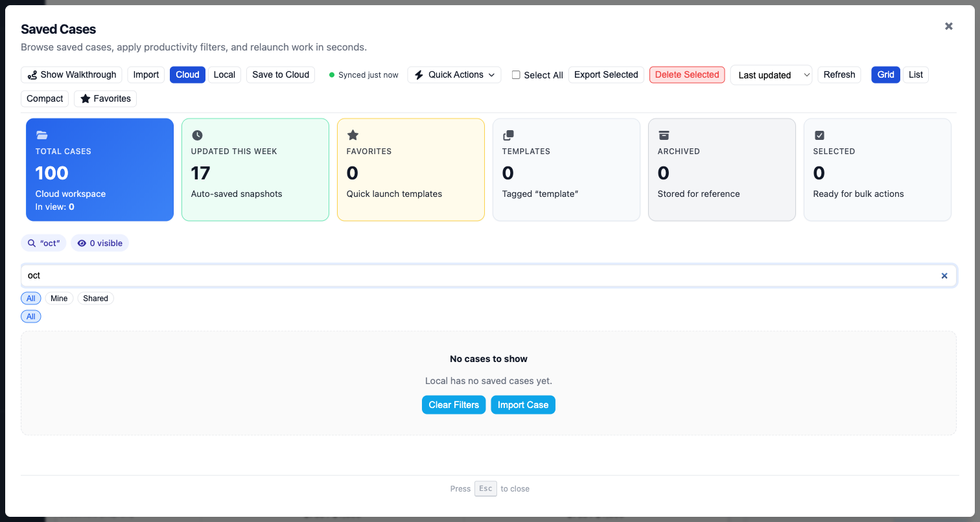Enable the Select All checkbox
This screenshot has height=522, width=980.
coord(516,74)
